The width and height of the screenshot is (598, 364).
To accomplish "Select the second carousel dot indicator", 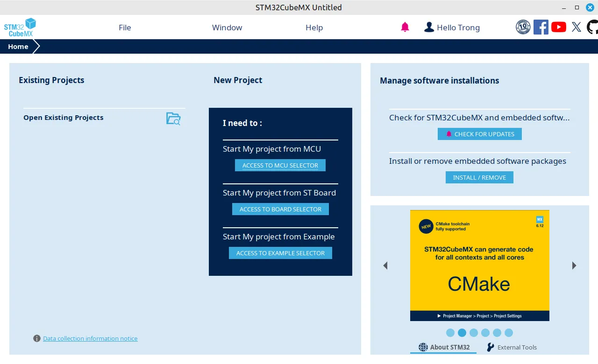I will 462,333.
